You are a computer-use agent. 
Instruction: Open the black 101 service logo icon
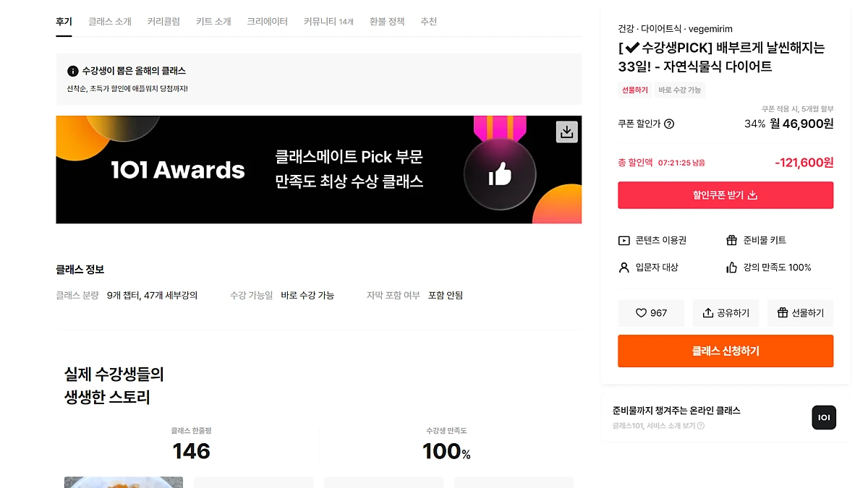pyautogui.click(x=824, y=417)
